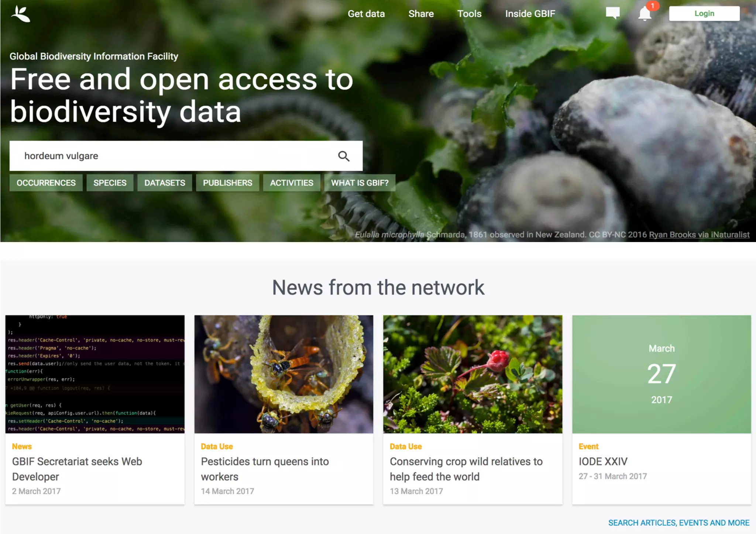Screen dimensions: 756x534
Task: Select the Activities filter button
Action: (291, 183)
